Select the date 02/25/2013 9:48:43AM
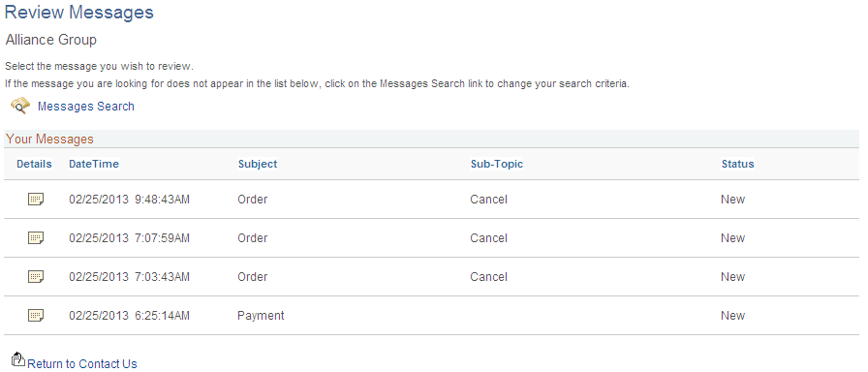The height and width of the screenshot is (372, 868). [129, 200]
